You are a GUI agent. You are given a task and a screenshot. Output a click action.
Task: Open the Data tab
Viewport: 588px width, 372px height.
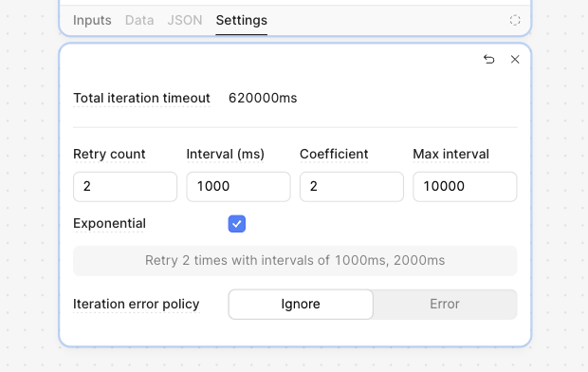coord(139,20)
